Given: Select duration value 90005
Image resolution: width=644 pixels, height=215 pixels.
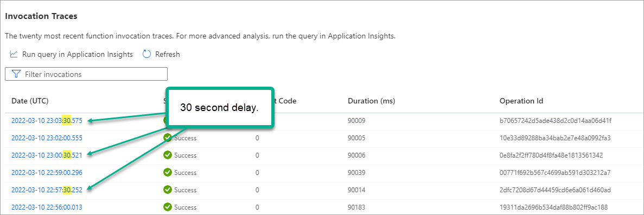Looking at the screenshot, I should [x=356, y=138].
